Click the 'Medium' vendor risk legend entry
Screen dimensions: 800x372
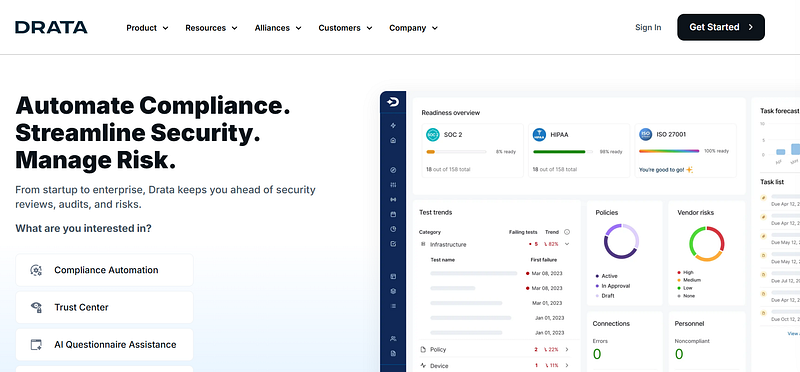click(689, 280)
